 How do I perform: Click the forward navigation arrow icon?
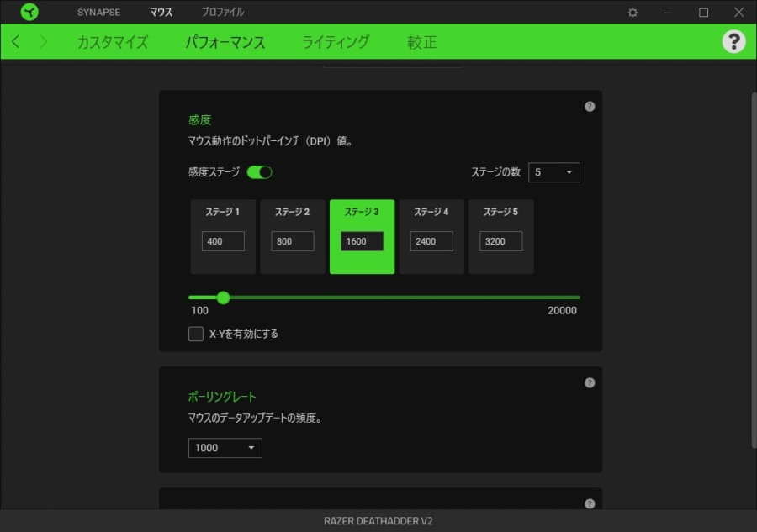(x=44, y=42)
